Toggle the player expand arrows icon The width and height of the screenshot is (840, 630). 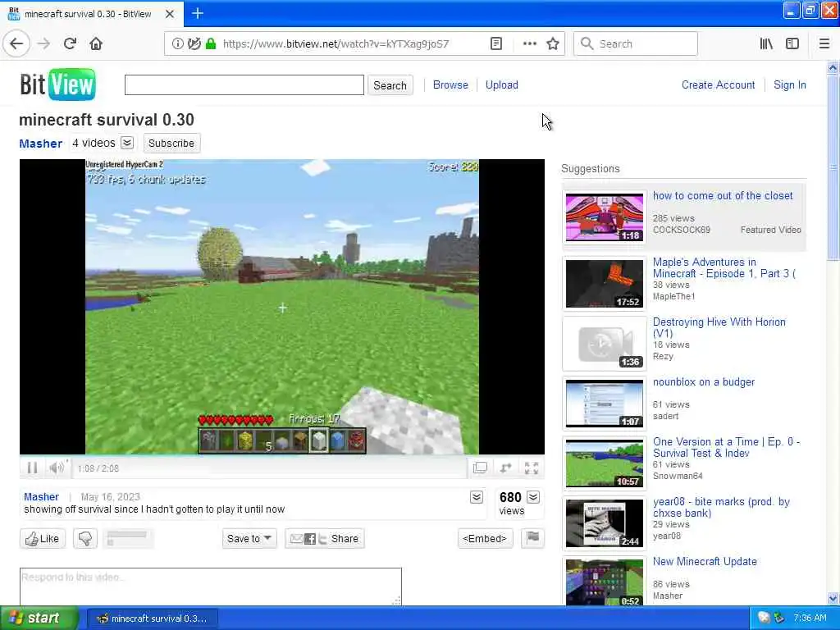point(505,468)
